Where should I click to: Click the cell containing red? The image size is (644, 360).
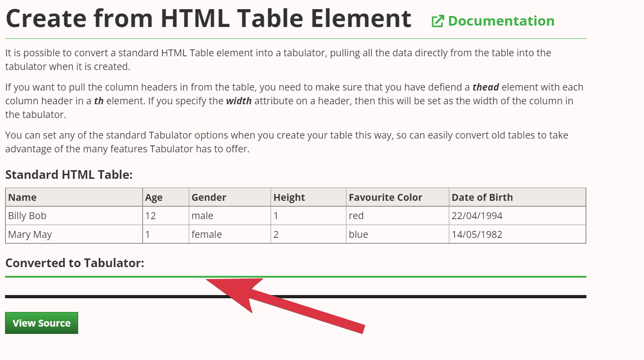click(x=356, y=215)
